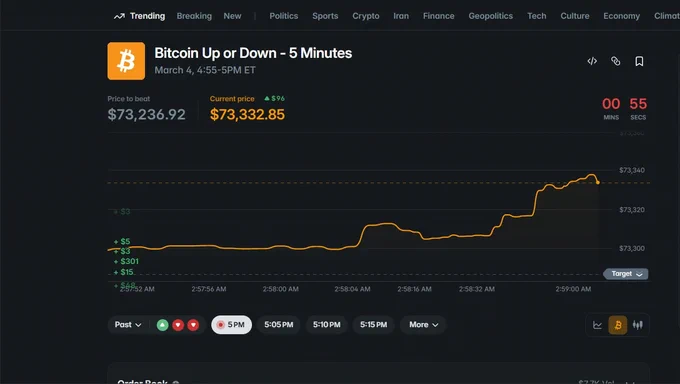Select the live 5 PM time slot
The height and width of the screenshot is (384, 680).
coord(231,325)
